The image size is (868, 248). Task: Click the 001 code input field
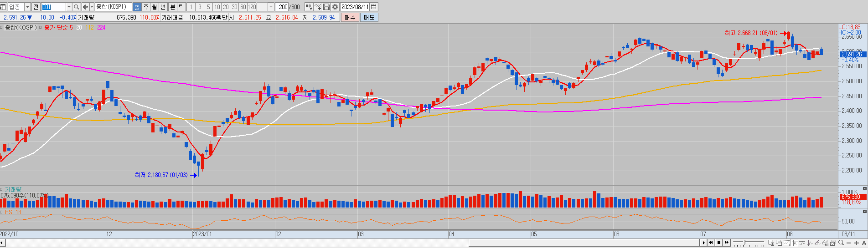tap(53, 7)
